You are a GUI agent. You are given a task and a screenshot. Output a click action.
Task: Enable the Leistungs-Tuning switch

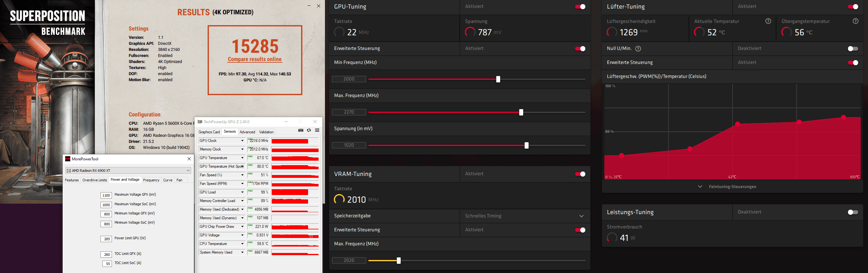pyautogui.click(x=853, y=212)
